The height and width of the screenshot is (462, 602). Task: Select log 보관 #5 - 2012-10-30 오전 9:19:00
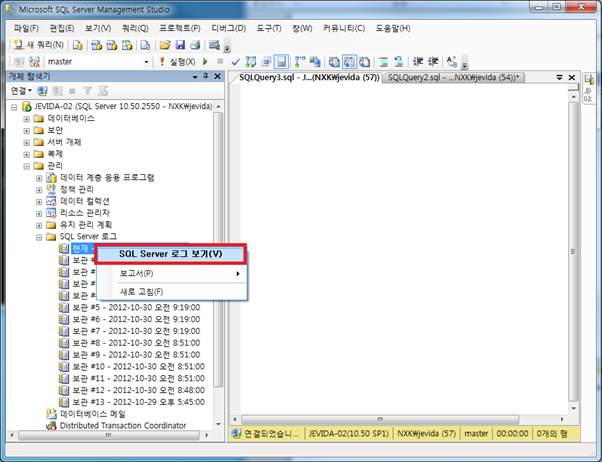click(x=136, y=308)
